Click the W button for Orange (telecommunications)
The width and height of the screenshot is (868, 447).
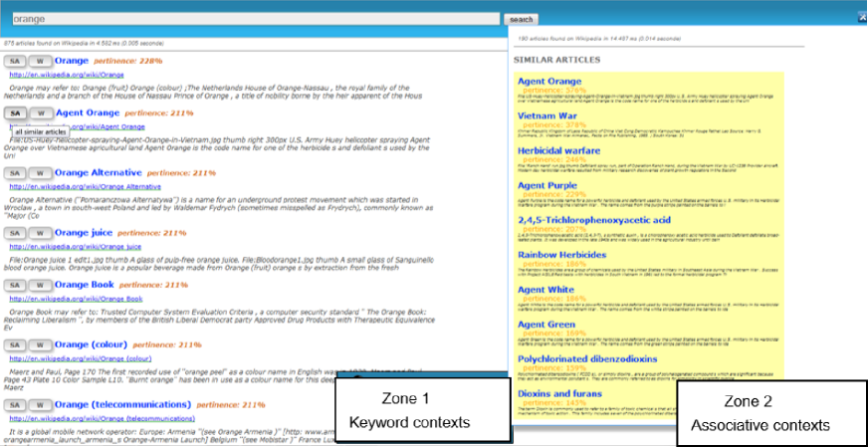(x=41, y=405)
